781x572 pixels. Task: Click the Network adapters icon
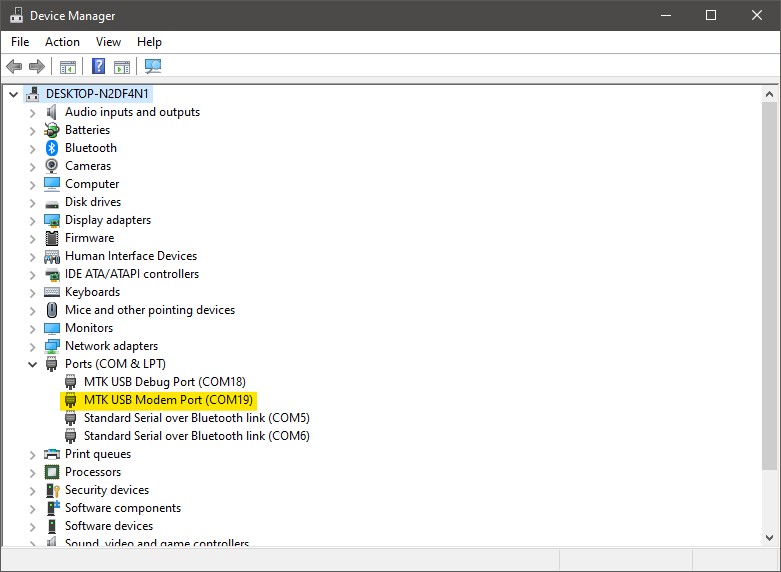(x=52, y=346)
